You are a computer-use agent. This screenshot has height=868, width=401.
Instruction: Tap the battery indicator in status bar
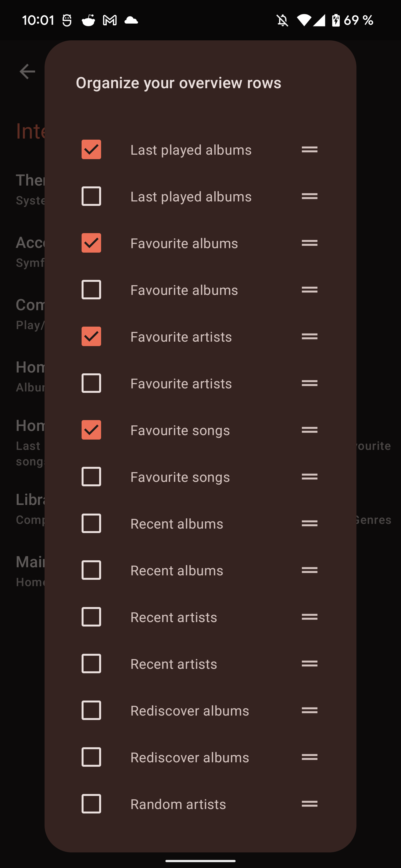(x=336, y=21)
